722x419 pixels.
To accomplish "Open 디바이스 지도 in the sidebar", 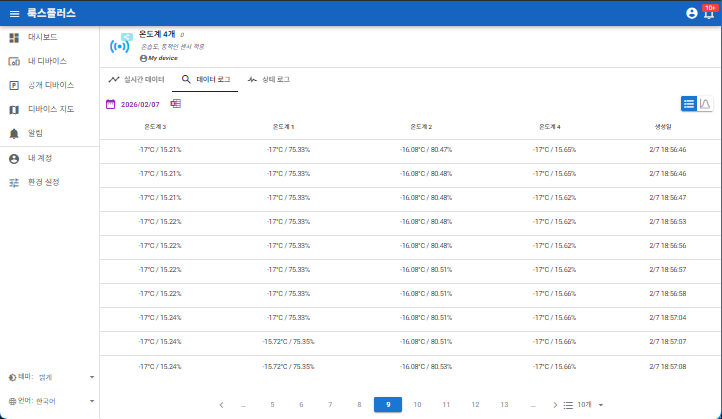I will coord(50,109).
